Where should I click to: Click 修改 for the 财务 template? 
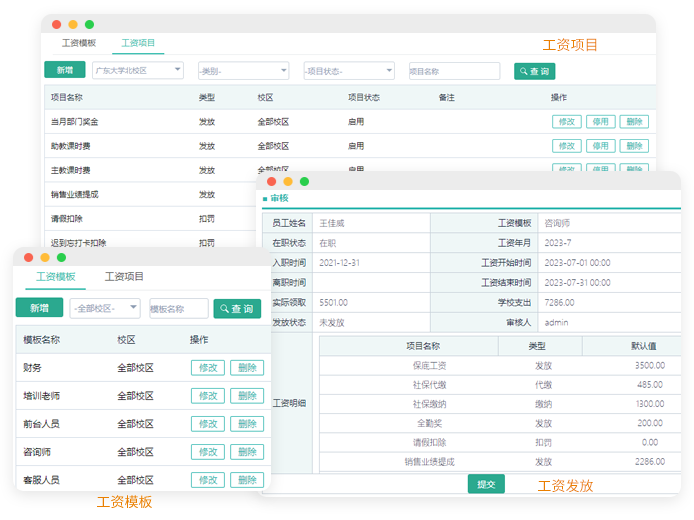point(208,368)
